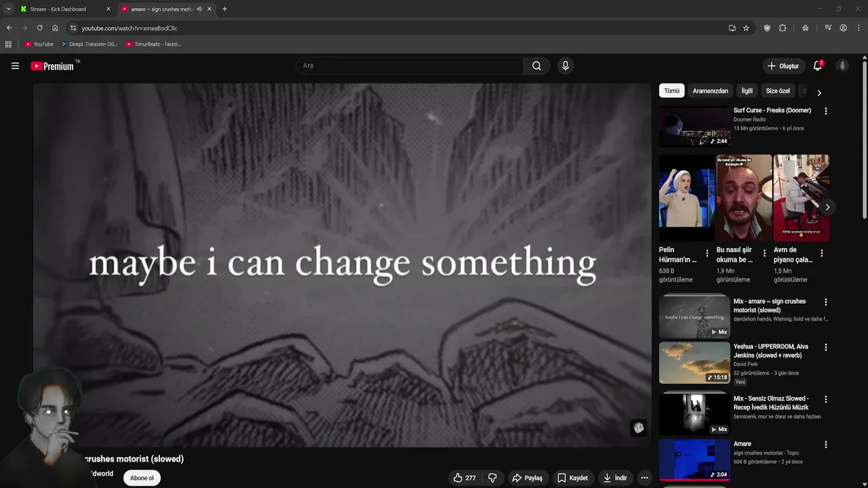This screenshot has width=868, height=488.
Task: Expand the browser tab search dropdown
Action: click(8, 9)
